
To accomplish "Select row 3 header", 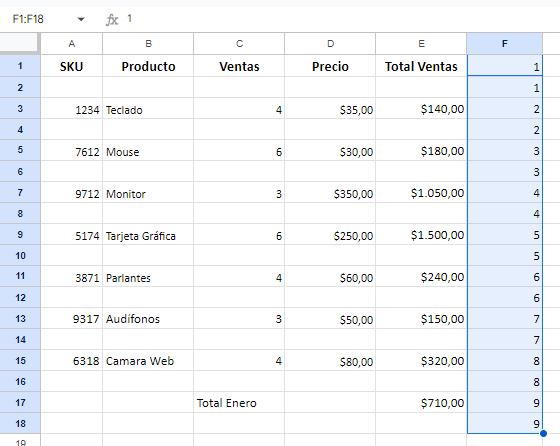I will (x=20, y=108).
